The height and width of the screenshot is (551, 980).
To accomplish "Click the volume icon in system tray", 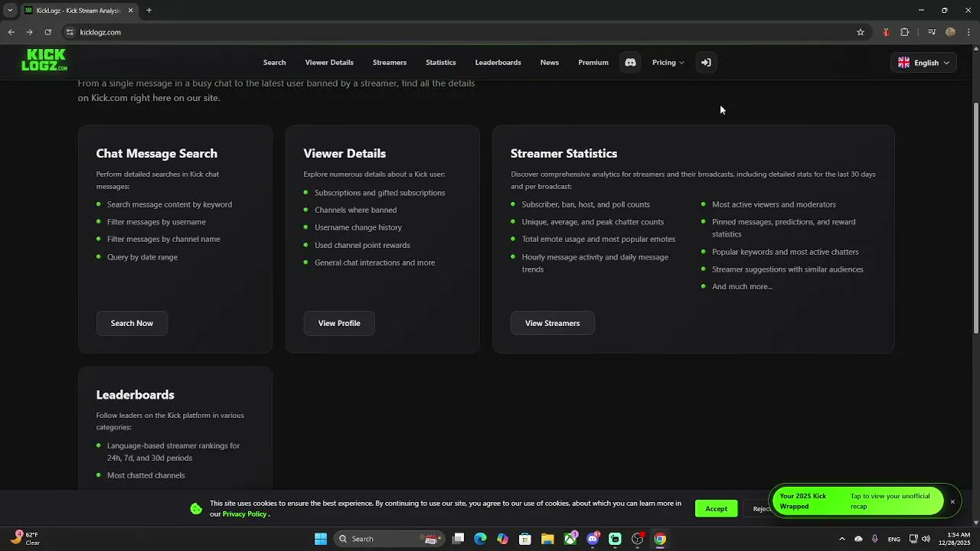I will point(926,539).
